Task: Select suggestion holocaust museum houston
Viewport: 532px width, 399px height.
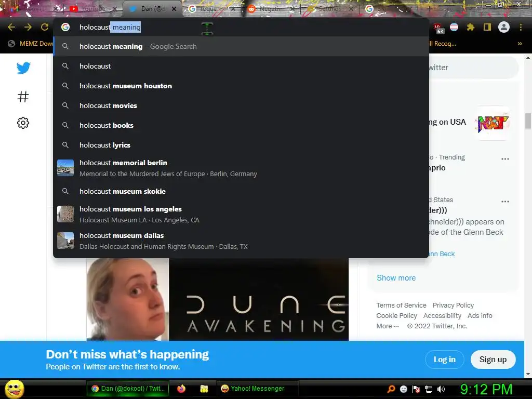Action: click(x=241, y=86)
